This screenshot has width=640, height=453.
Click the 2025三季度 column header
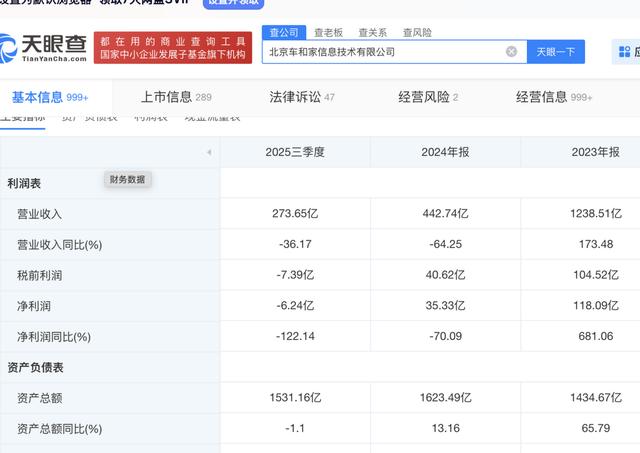click(x=295, y=152)
